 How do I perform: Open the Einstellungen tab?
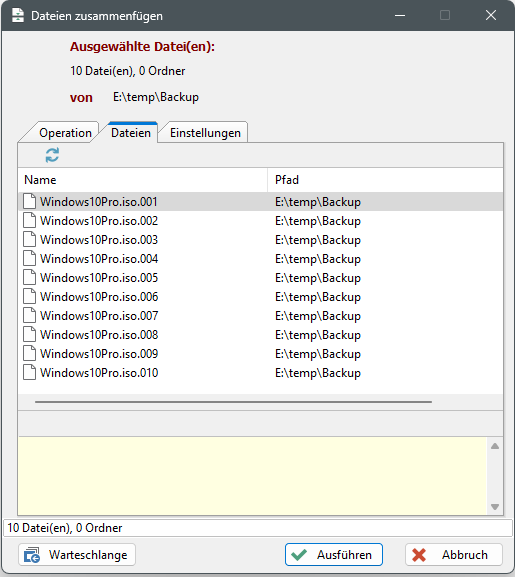[x=205, y=132]
